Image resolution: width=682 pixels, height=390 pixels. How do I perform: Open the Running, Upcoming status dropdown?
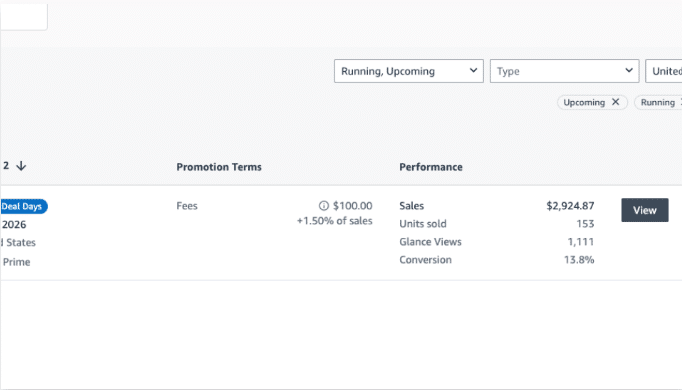click(x=408, y=71)
